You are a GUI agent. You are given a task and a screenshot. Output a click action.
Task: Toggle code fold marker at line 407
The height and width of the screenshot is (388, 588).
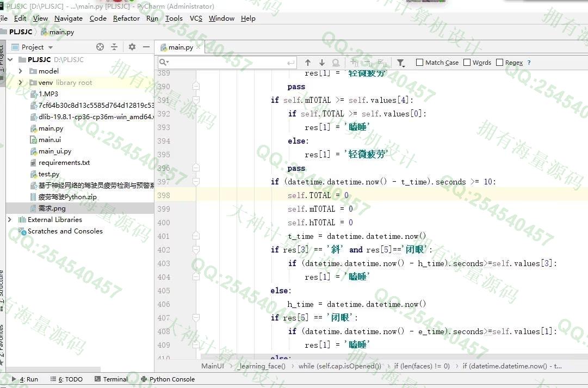coord(195,318)
